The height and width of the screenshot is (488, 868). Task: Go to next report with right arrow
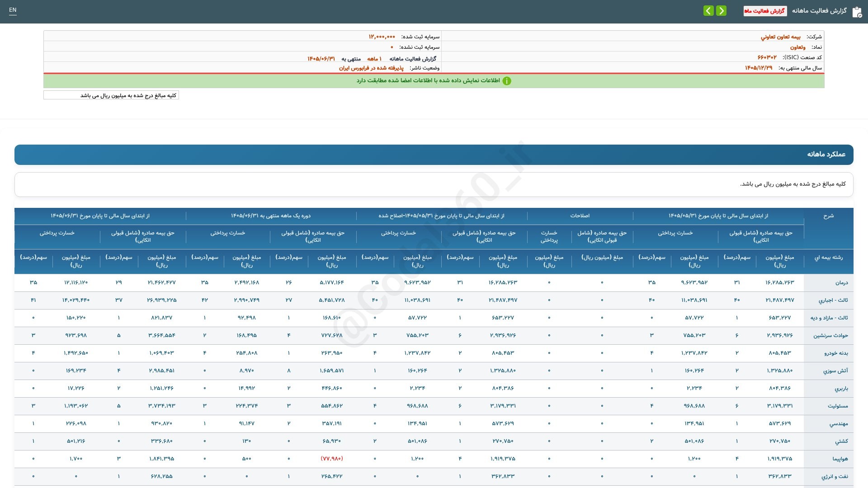click(722, 11)
